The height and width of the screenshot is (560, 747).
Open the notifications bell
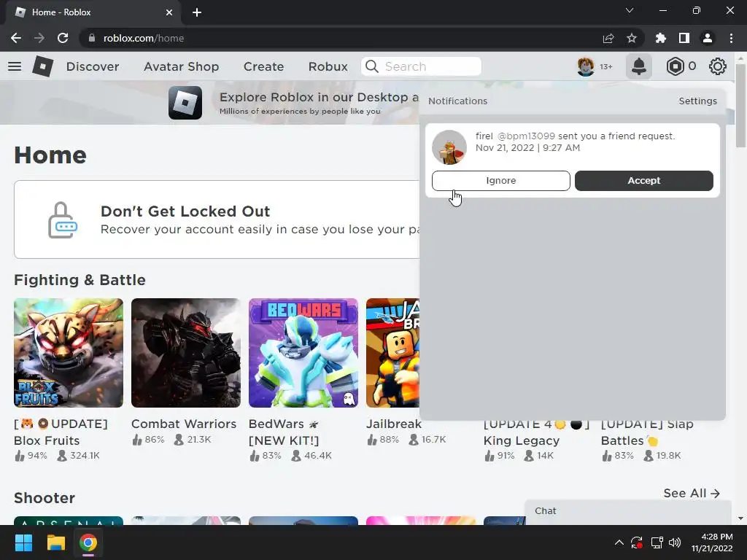638,66
